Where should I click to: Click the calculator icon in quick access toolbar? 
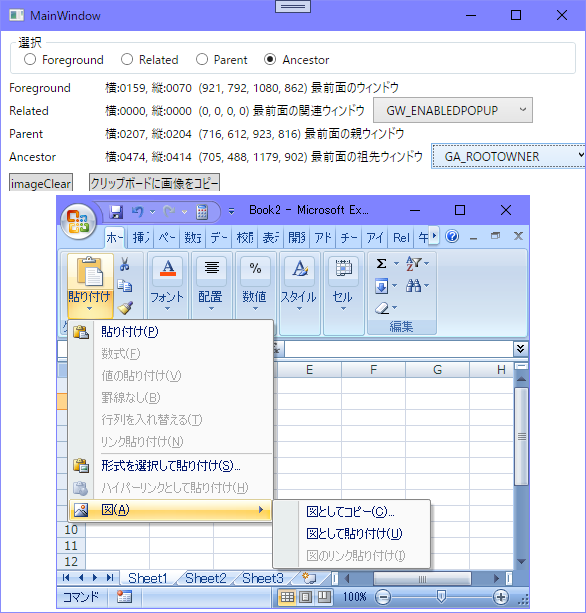coord(202,212)
